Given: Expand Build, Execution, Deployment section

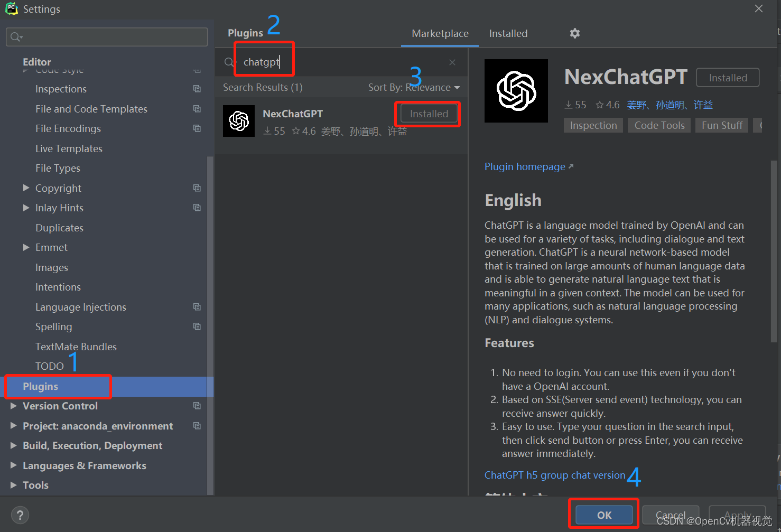Looking at the screenshot, I should [14, 445].
